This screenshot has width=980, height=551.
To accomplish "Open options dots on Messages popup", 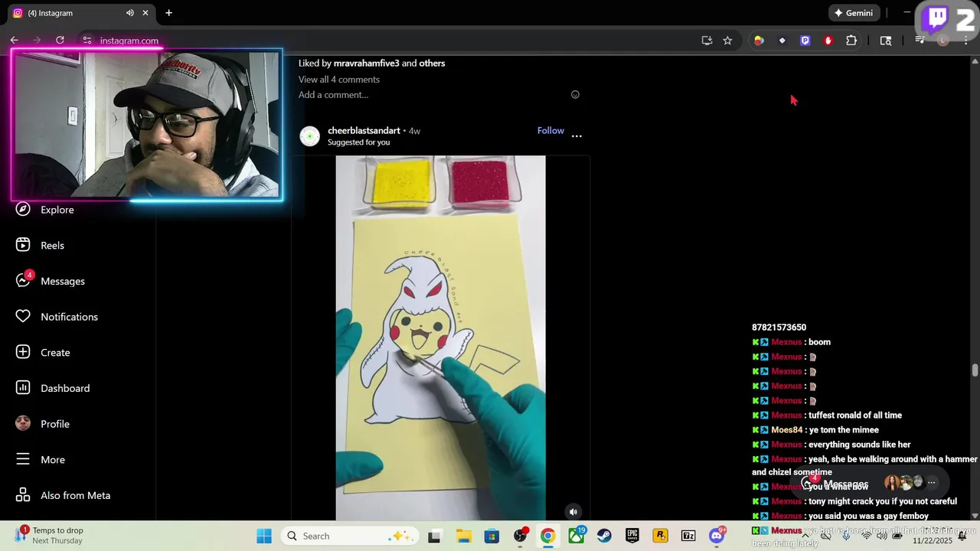I will coord(932,483).
